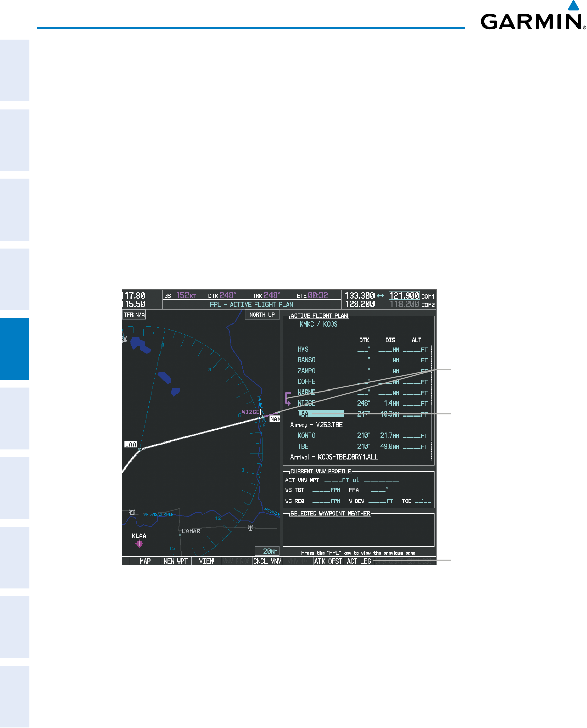
Task: Click the WIZGE waypoint label on map
Action: (251, 412)
